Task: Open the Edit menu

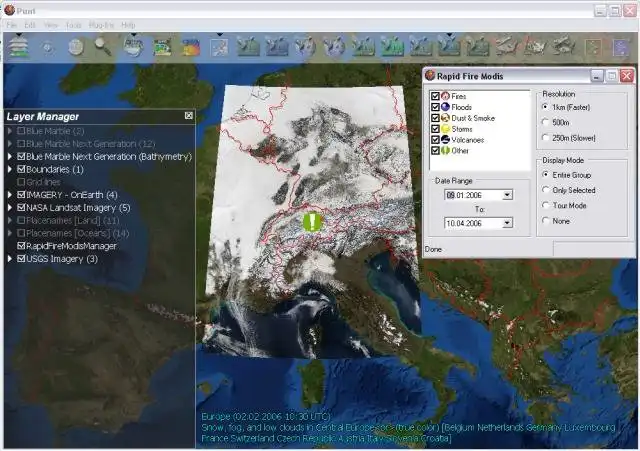Action: 30,25
